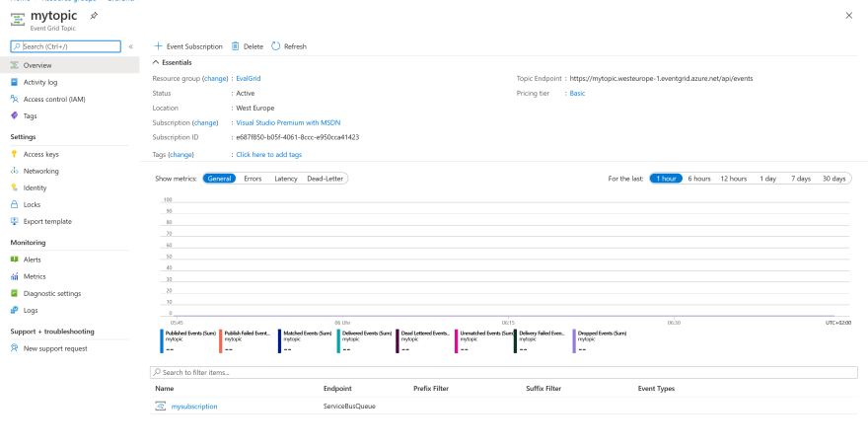The height and width of the screenshot is (447, 868).
Task: Click the Tags icon in sidebar
Action: (x=15, y=115)
